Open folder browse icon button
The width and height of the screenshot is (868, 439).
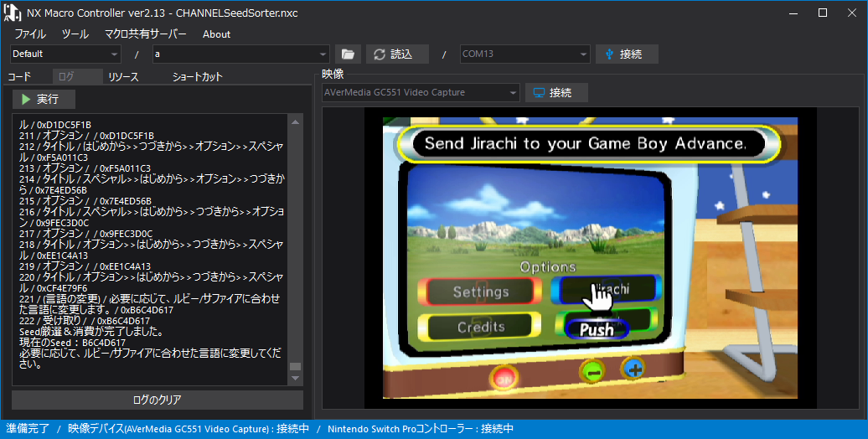pyautogui.click(x=348, y=54)
